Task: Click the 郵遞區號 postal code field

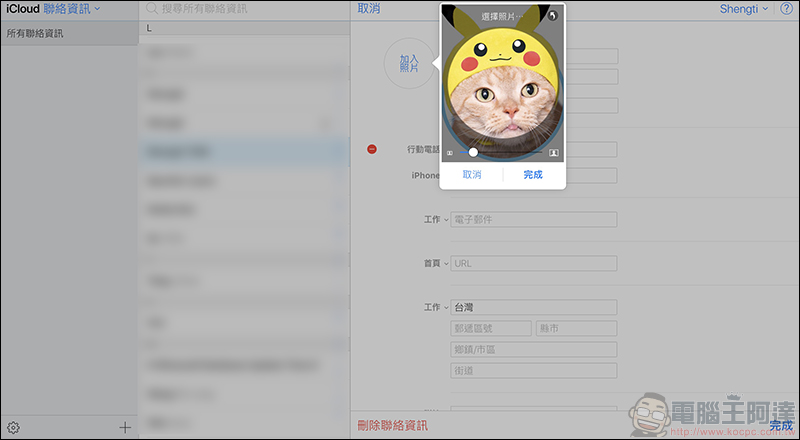Action: (491, 328)
